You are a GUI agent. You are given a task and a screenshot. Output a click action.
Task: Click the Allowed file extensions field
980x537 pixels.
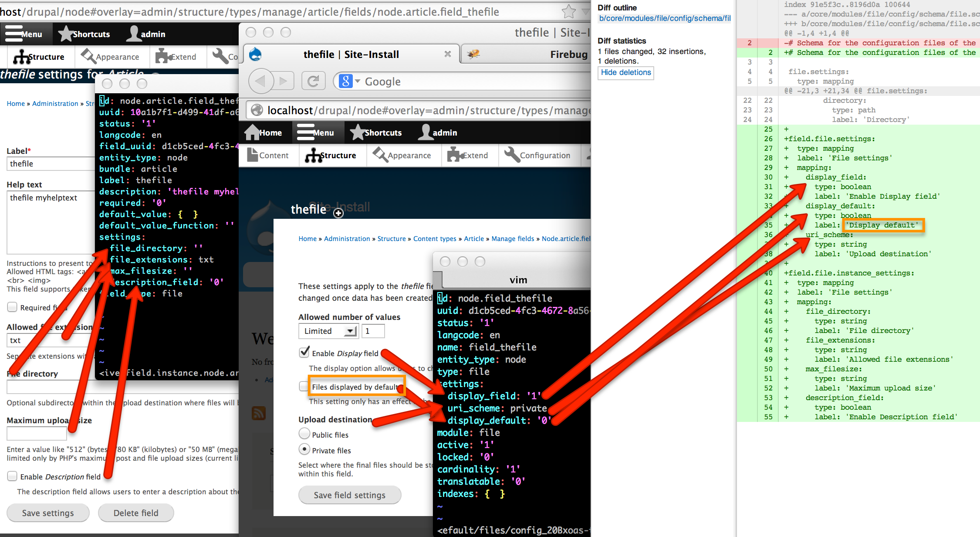[x=51, y=340]
